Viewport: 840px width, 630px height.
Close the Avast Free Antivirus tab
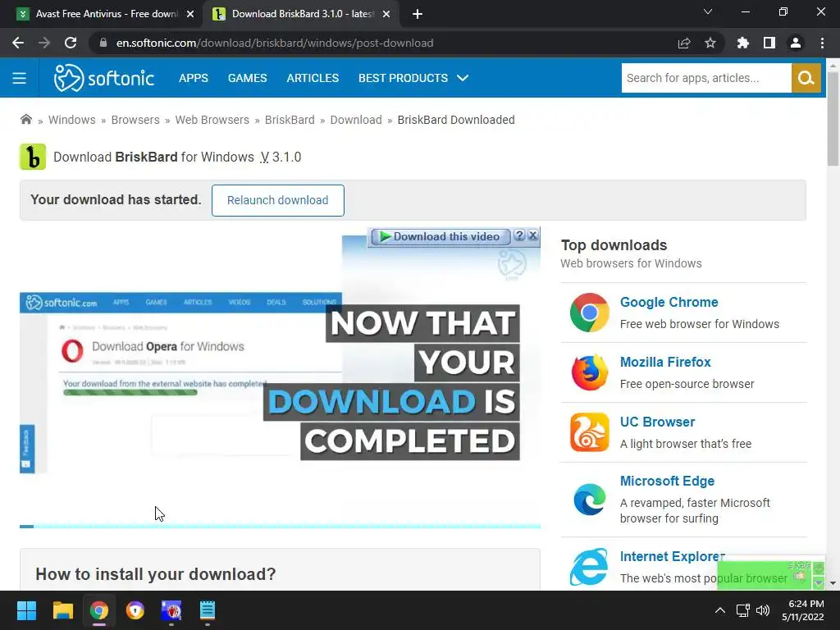(x=190, y=14)
